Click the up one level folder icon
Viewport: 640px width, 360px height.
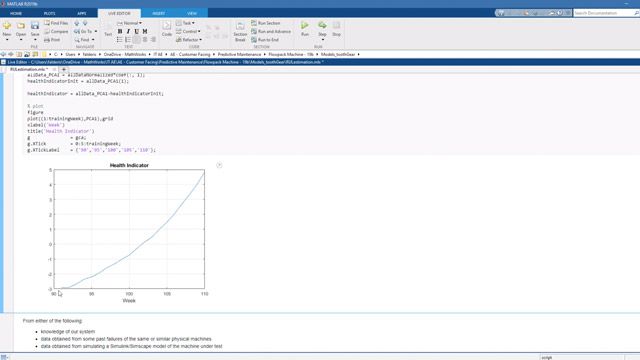(19, 54)
